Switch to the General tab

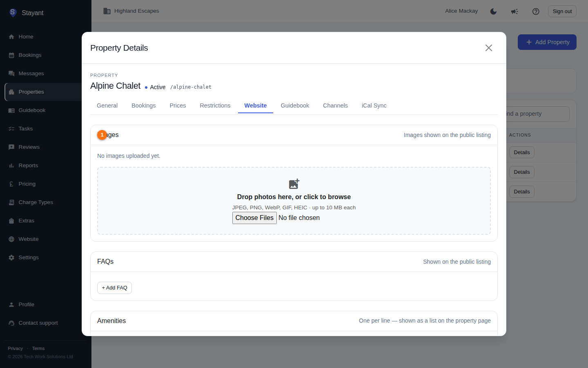[x=107, y=105]
